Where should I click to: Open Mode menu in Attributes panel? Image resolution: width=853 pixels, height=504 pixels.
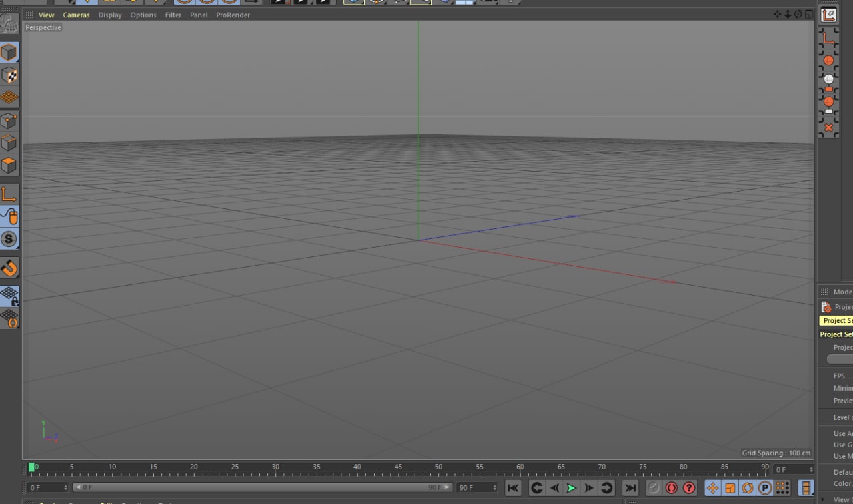[842, 292]
